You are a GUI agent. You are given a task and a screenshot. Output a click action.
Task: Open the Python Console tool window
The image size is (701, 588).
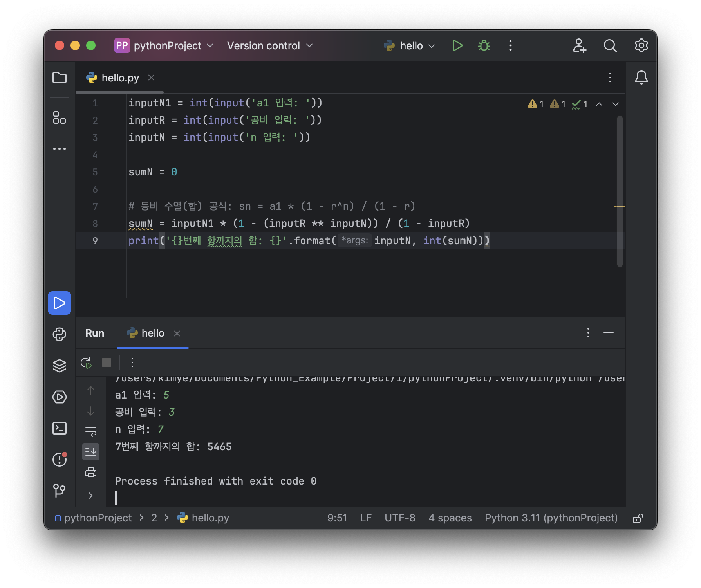pos(60,334)
